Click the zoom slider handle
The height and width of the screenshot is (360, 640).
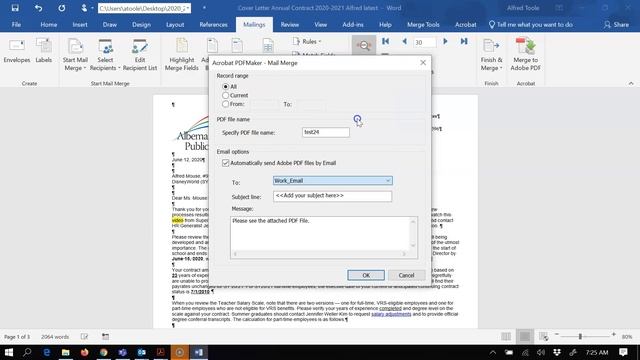point(580,336)
